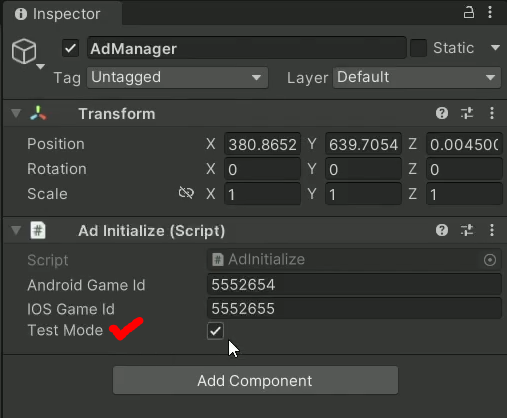Open Ad Initialize more options menu
The height and width of the screenshot is (418, 507).
pos(492,230)
